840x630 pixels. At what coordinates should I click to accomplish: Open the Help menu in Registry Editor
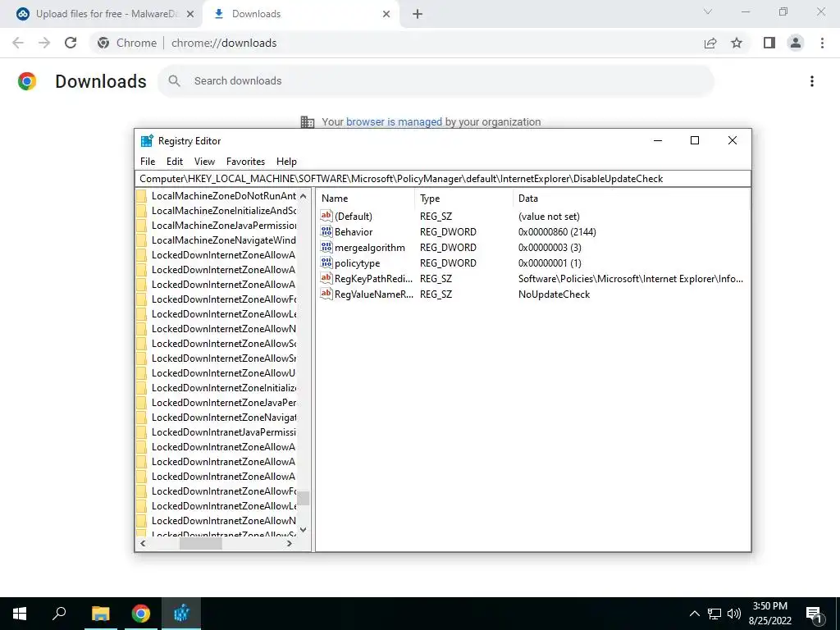tap(286, 162)
